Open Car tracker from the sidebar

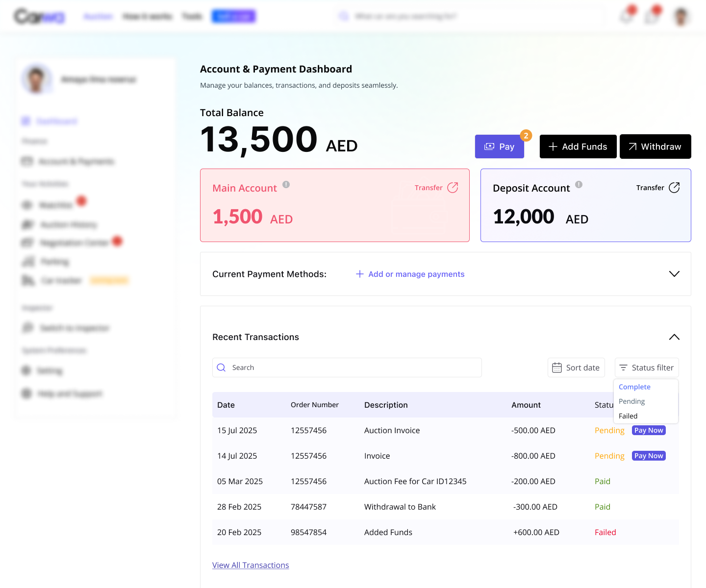point(60,280)
